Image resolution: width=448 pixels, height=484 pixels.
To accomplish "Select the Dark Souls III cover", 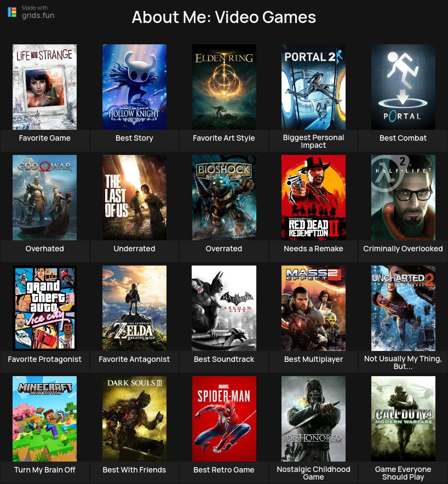I will pyautogui.click(x=134, y=418).
